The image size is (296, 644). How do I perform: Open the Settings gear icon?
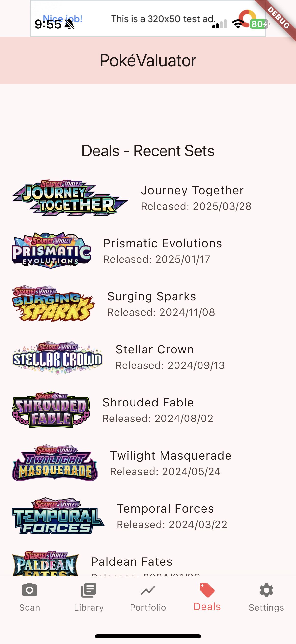click(x=266, y=590)
